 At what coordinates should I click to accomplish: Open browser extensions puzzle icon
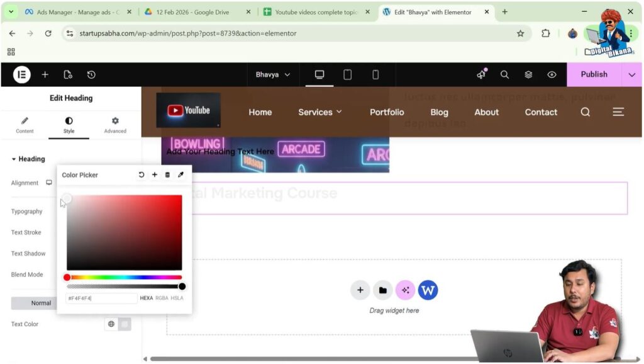point(545,33)
